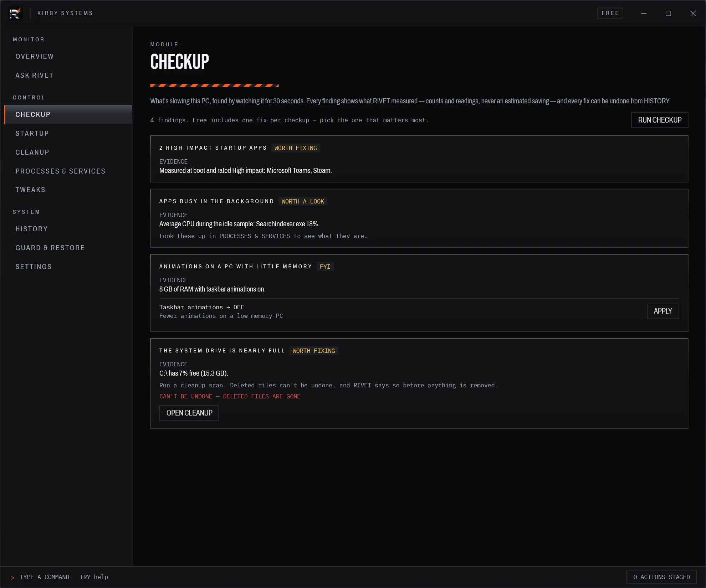This screenshot has height=588, width=706.
Task: Select Checkup in the sidebar
Action: coord(68,114)
